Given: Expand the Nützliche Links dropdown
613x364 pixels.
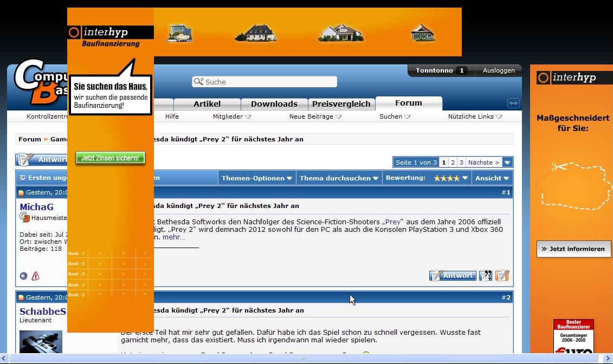Looking at the screenshot, I should [x=475, y=116].
